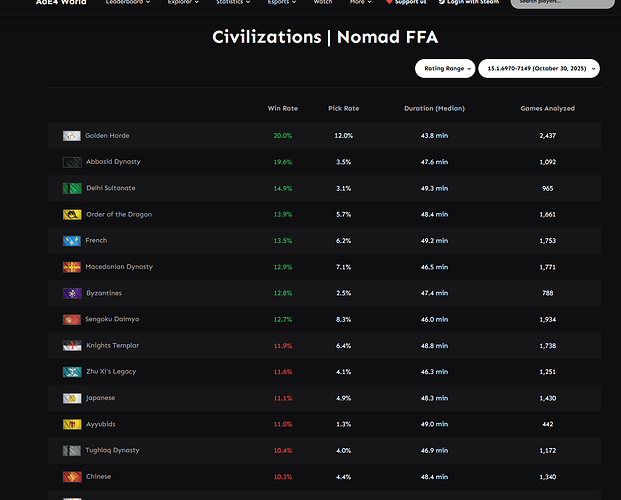Sort the table by Win Rate column
This screenshot has height=500, width=621.
[x=283, y=108]
